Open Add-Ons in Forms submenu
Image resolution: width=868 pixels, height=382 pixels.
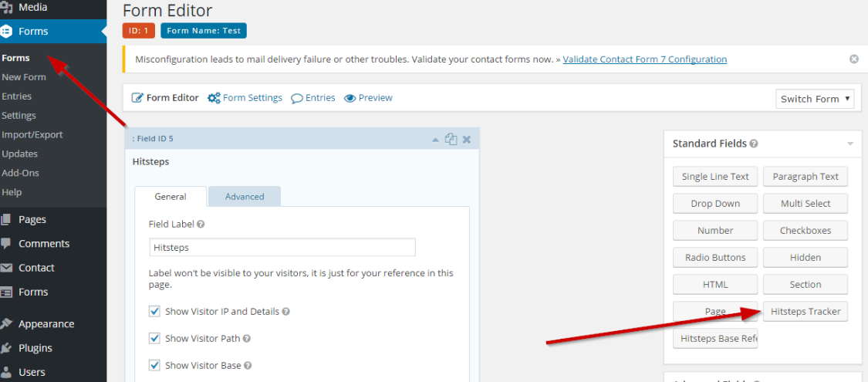coord(21,173)
